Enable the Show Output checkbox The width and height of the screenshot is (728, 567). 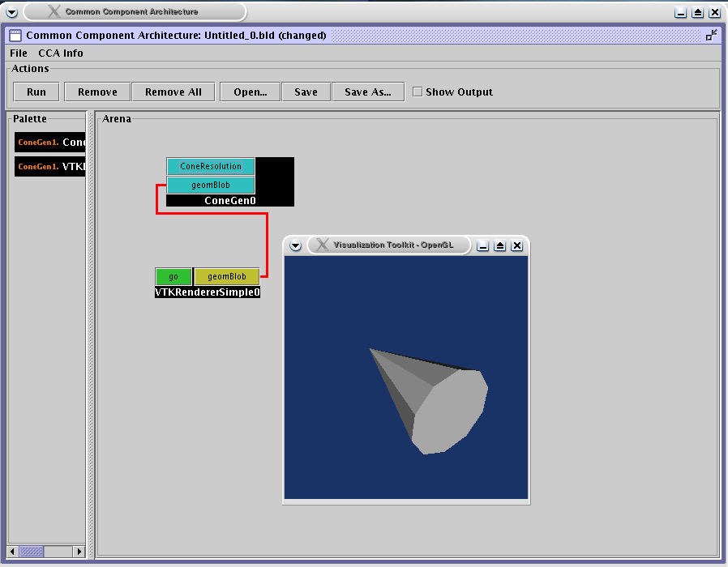[418, 92]
